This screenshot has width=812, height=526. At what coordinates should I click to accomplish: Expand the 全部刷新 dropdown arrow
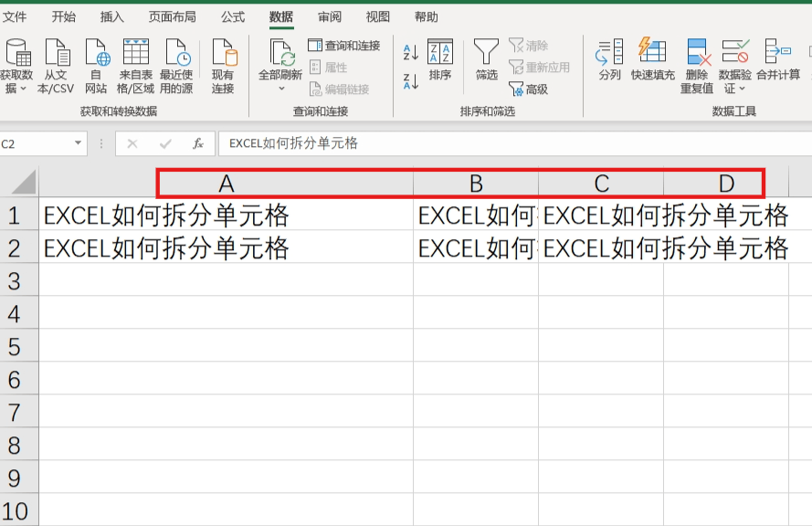pos(281,89)
